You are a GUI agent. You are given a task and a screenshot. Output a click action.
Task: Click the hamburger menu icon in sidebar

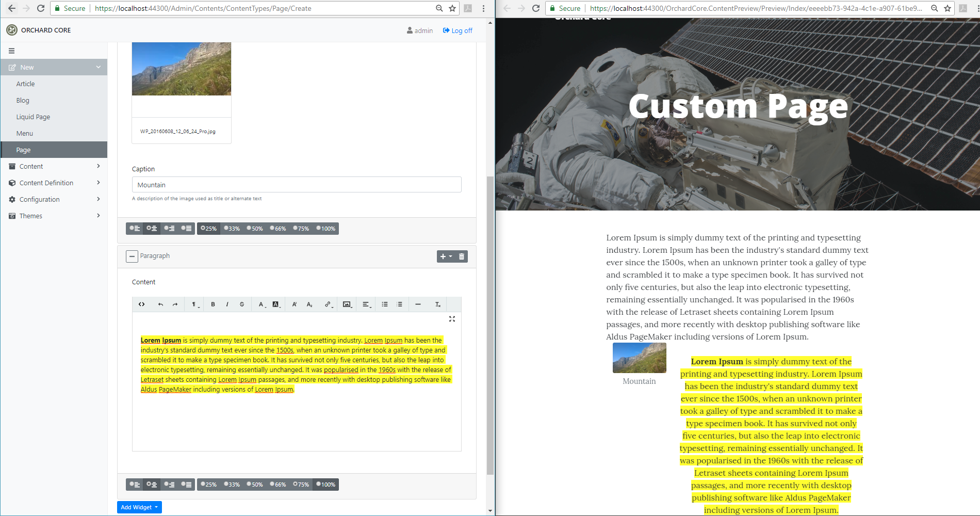[x=11, y=51]
